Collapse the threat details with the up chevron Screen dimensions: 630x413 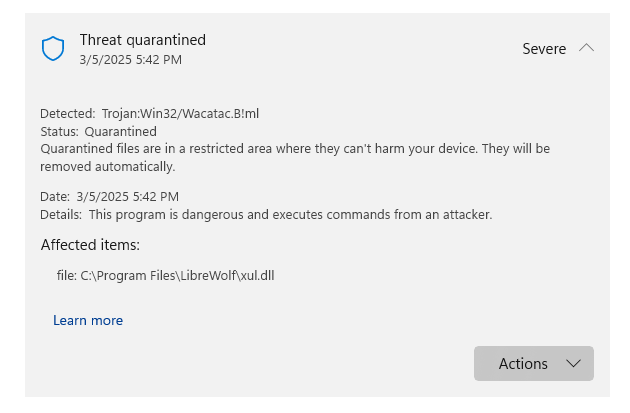pos(586,48)
